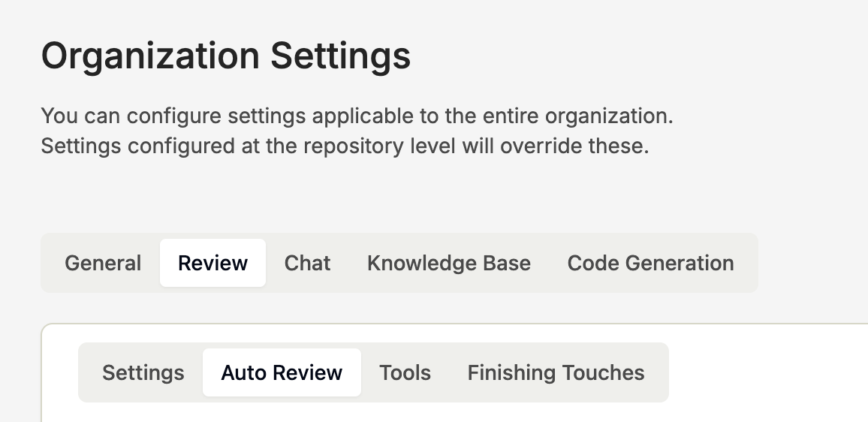The height and width of the screenshot is (422, 868).
Task: Switch to the Tools sub-tab
Action: pos(405,373)
